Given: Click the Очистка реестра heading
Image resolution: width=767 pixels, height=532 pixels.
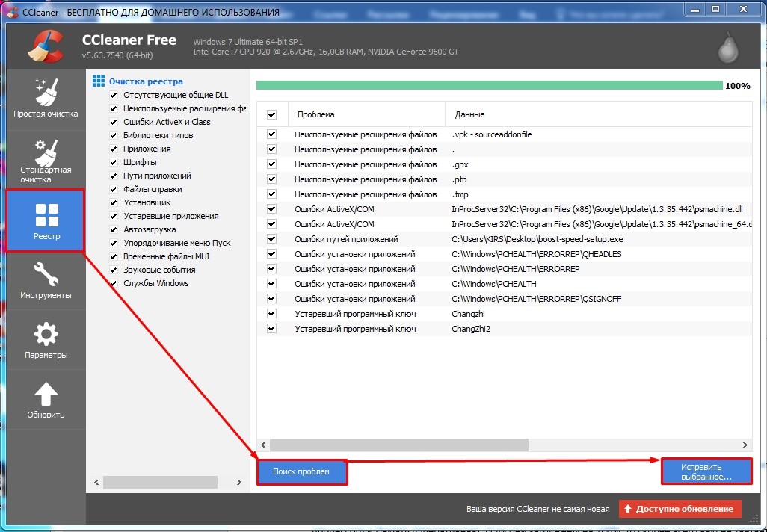Looking at the screenshot, I should tap(146, 81).
